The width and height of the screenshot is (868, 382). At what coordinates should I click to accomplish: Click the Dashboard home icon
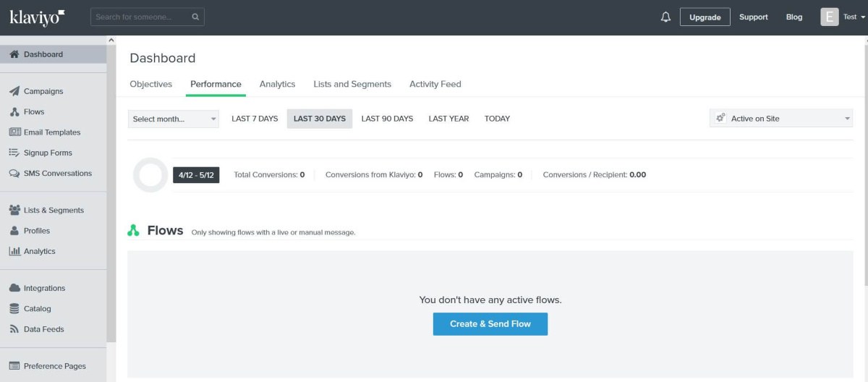point(14,54)
